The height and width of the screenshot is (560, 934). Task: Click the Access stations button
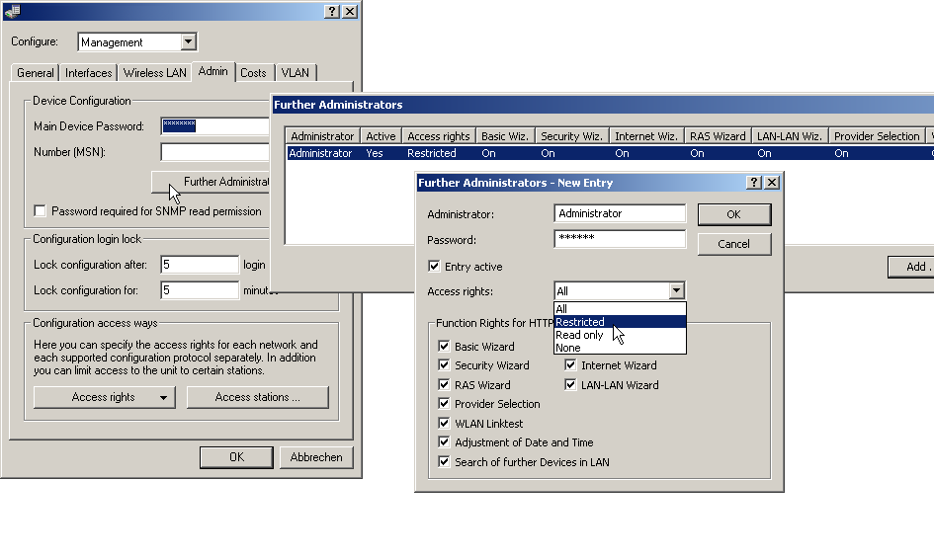257,397
